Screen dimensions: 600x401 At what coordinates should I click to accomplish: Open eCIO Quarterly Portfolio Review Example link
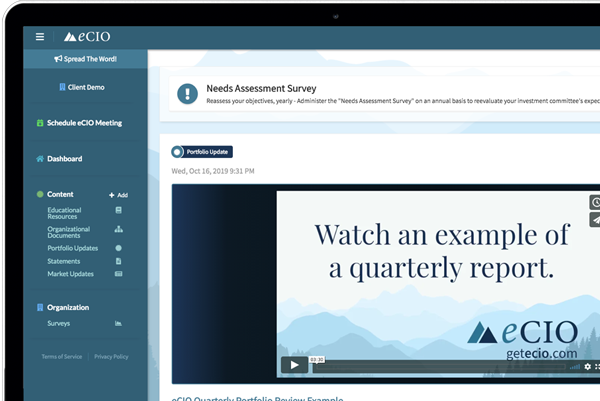click(x=258, y=398)
